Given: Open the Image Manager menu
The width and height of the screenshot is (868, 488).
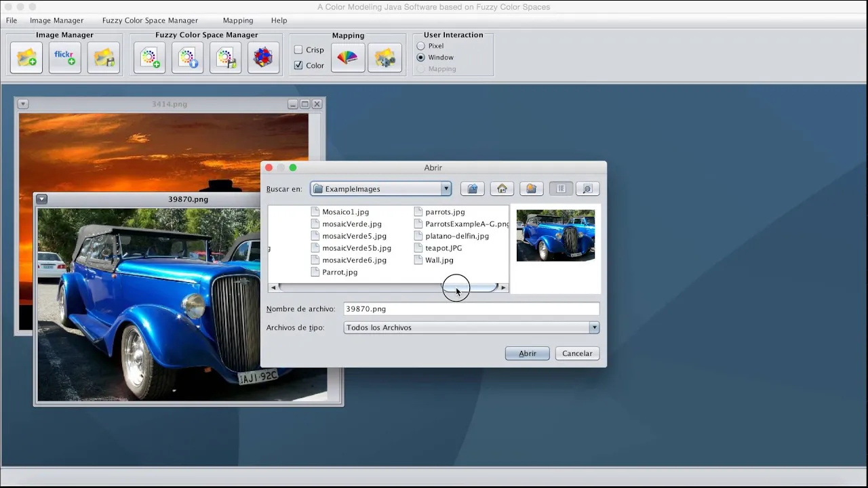Looking at the screenshot, I should click(x=56, y=20).
